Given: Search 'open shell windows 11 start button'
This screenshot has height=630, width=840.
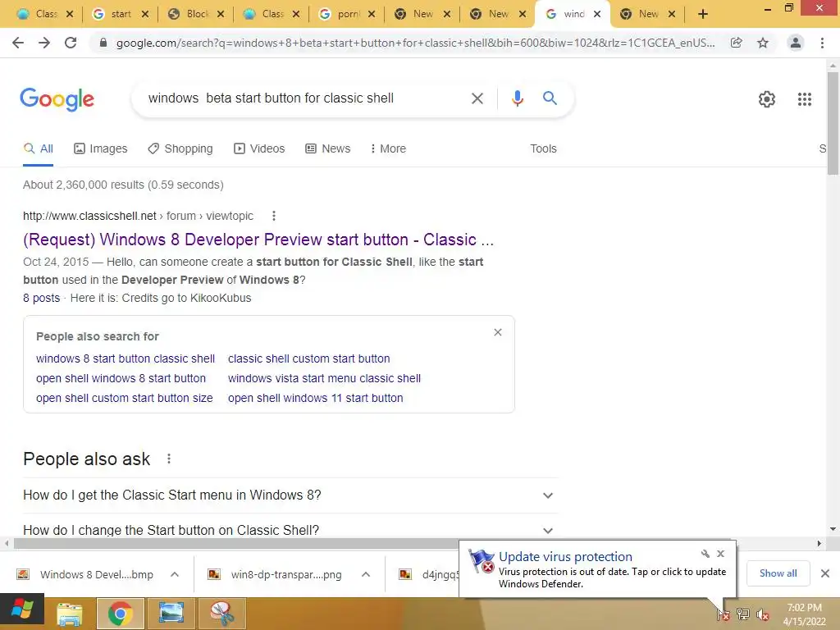Looking at the screenshot, I should point(316,398).
